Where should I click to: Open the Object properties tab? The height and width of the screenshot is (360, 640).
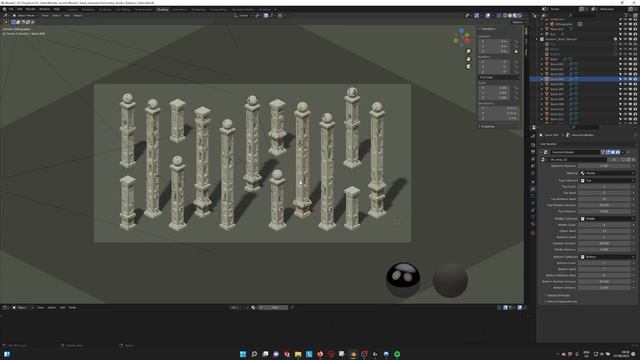[x=533, y=182]
